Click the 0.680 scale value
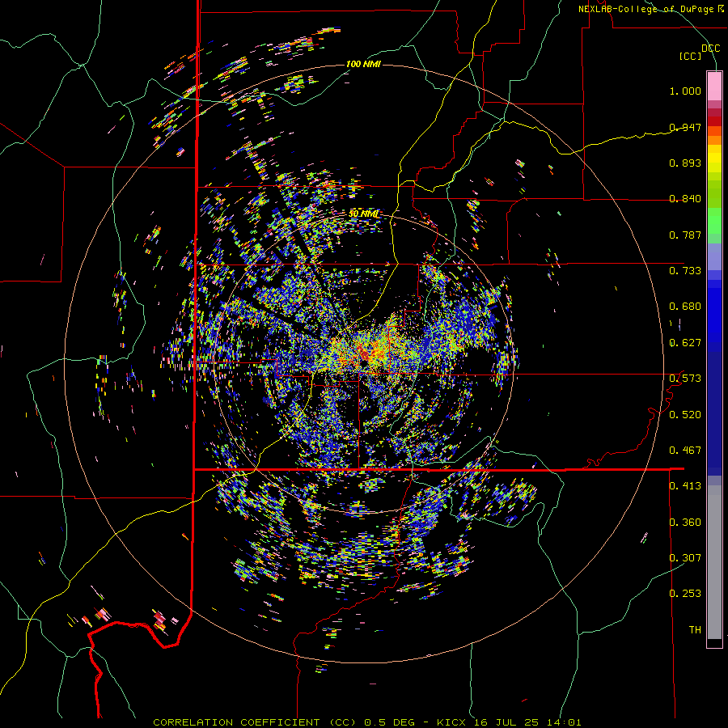 pyautogui.click(x=685, y=307)
